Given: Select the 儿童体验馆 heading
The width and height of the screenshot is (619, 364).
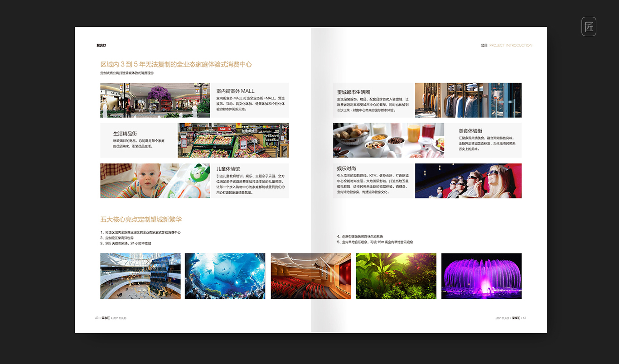Looking at the screenshot, I should [x=228, y=169].
